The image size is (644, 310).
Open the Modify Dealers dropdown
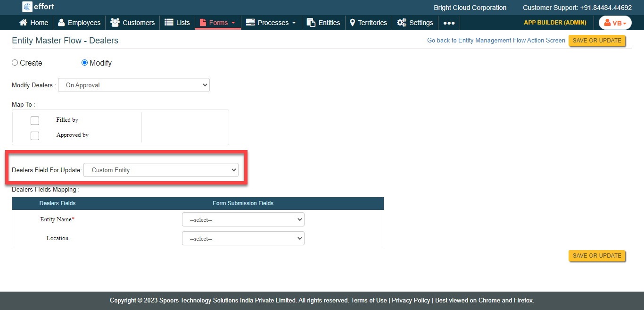click(x=133, y=85)
